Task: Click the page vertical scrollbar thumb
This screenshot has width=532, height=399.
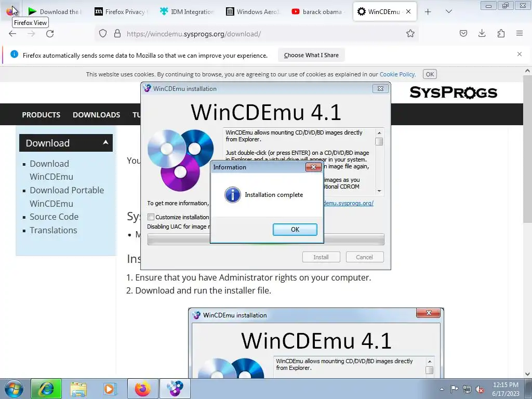Action: (527, 149)
